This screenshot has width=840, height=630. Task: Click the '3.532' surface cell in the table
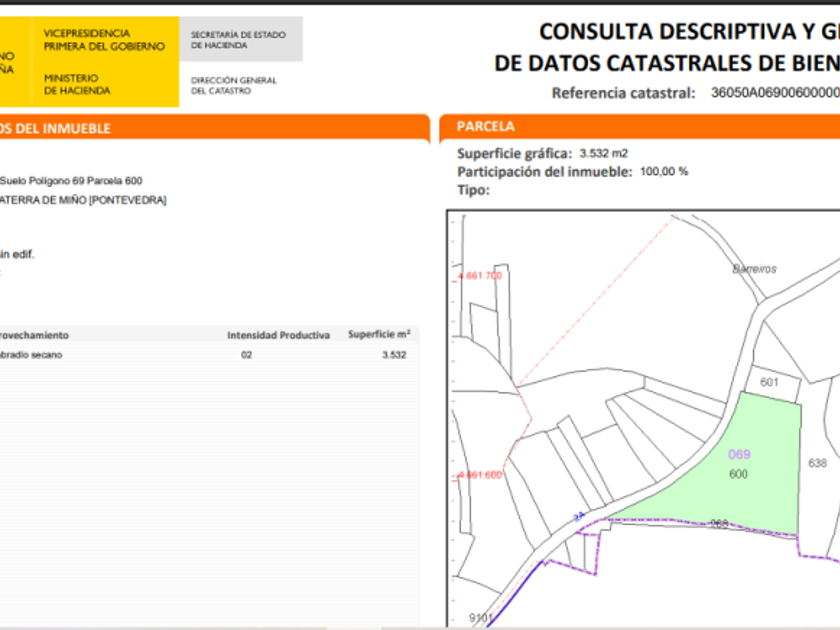(394, 355)
